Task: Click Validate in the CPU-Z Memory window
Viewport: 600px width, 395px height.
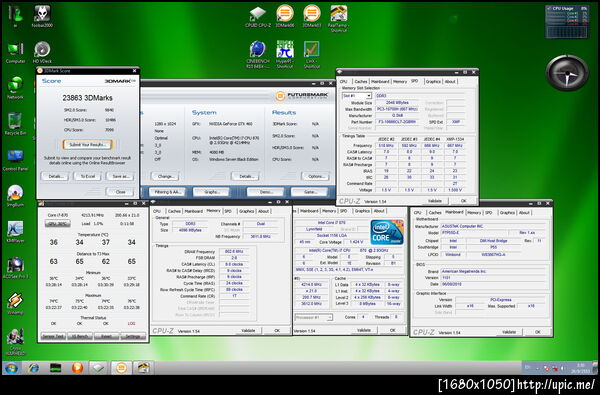Action: (x=248, y=331)
